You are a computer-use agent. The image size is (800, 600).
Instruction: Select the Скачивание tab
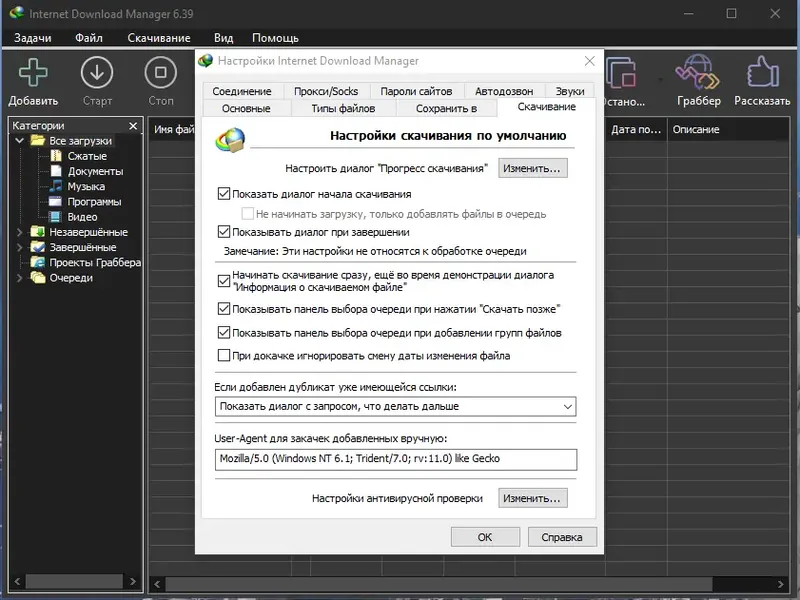(x=546, y=107)
